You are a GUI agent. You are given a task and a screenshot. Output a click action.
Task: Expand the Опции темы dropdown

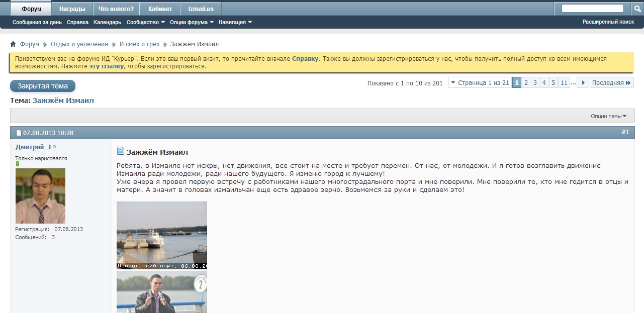[x=608, y=116]
